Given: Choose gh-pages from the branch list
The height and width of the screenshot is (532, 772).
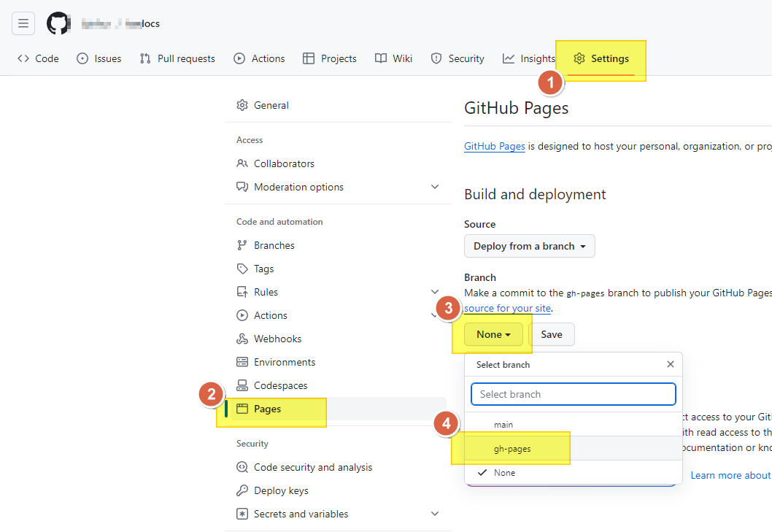Looking at the screenshot, I should pos(574,448).
